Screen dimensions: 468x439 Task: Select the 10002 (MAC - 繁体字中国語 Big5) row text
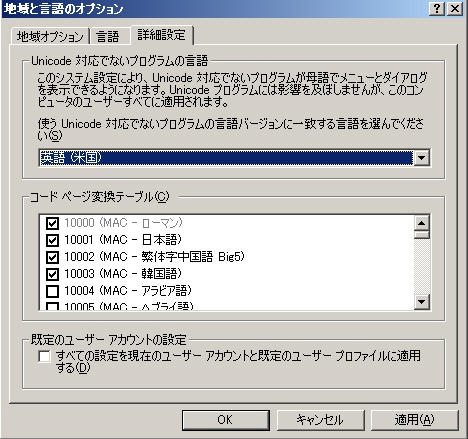click(x=154, y=257)
